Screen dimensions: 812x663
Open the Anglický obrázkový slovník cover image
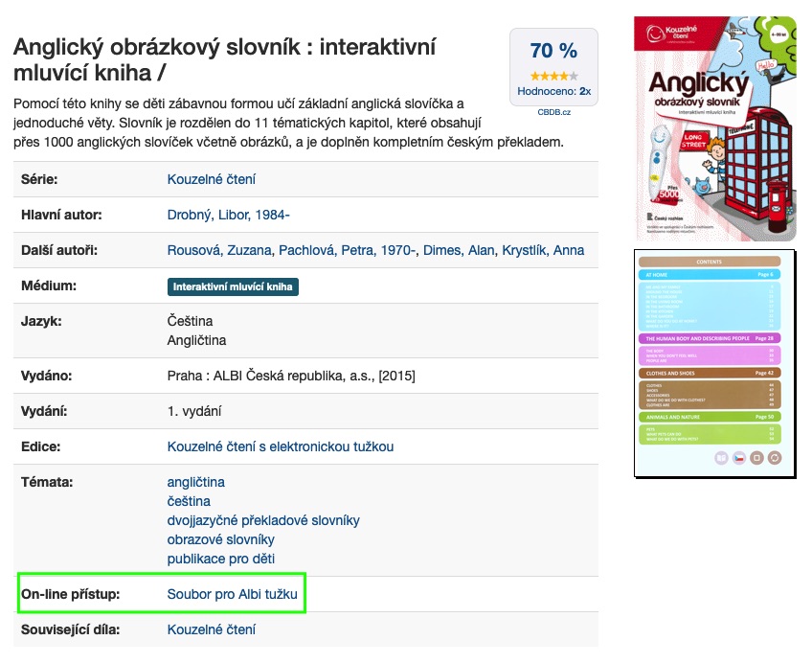(714, 129)
